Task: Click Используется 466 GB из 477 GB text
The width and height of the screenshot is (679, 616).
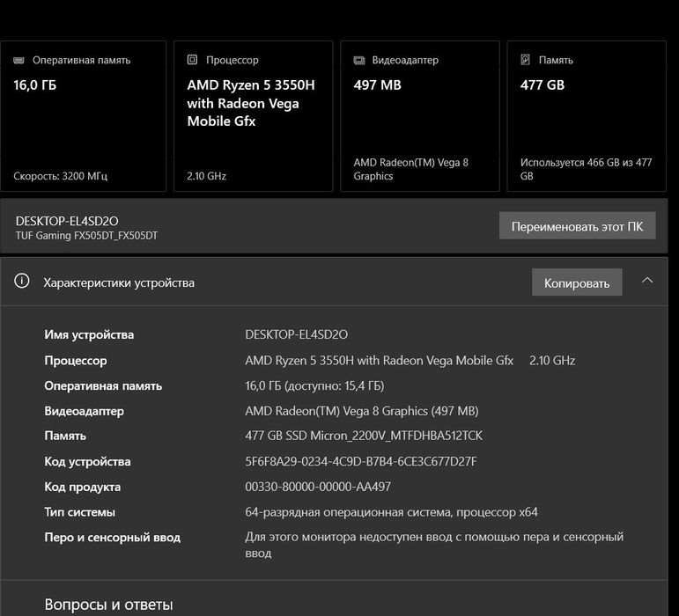Action: (x=586, y=169)
